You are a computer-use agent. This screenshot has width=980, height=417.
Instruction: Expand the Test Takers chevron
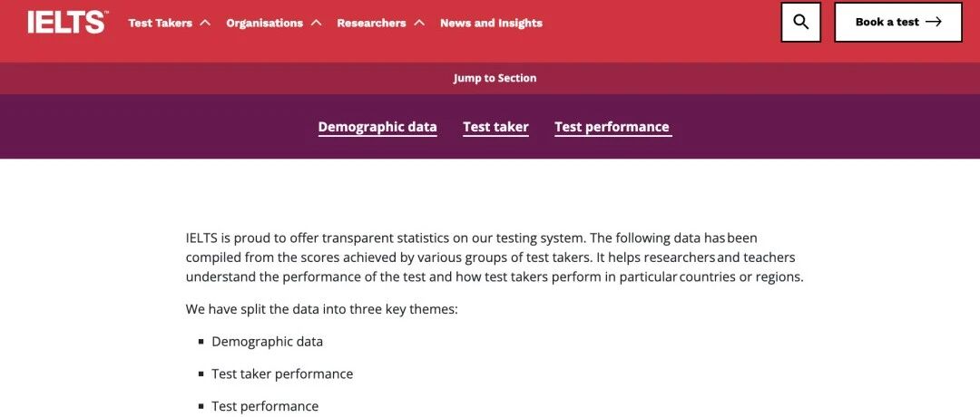pyautogui.click(x=204, y=23)
